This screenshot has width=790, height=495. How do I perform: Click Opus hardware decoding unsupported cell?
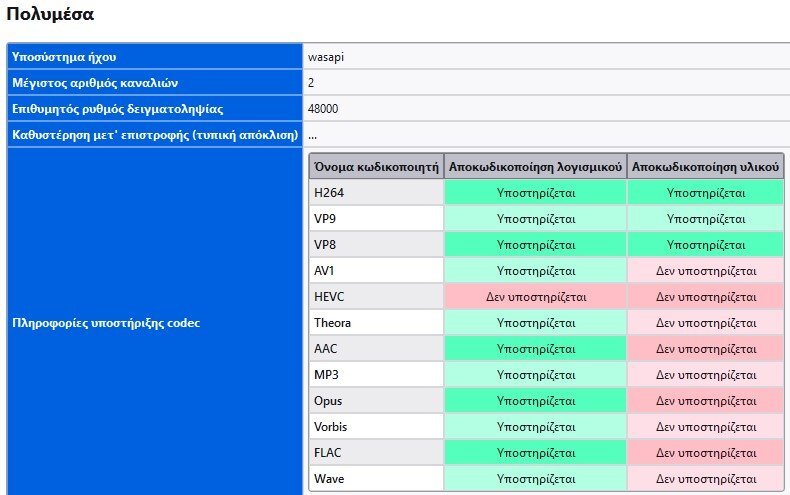click(x=705, y=401)
